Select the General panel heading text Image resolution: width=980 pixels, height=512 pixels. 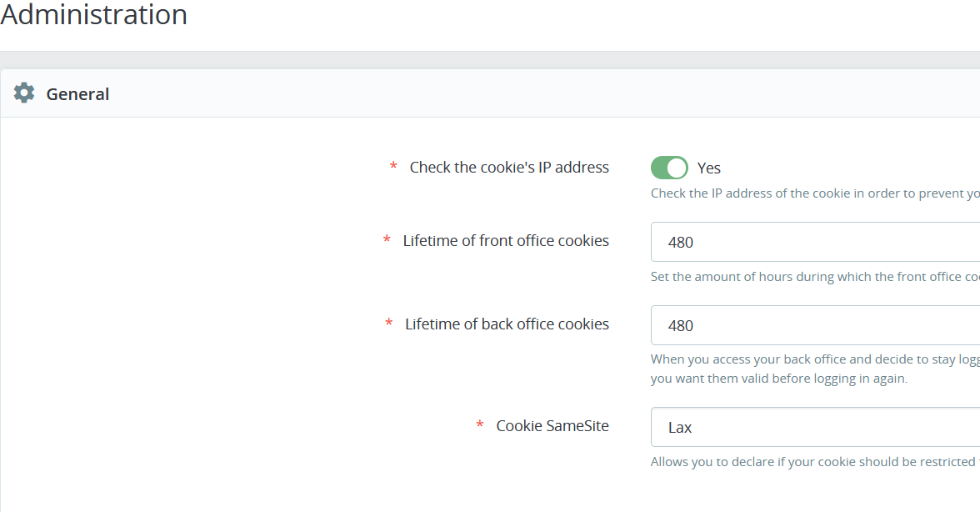77,94
